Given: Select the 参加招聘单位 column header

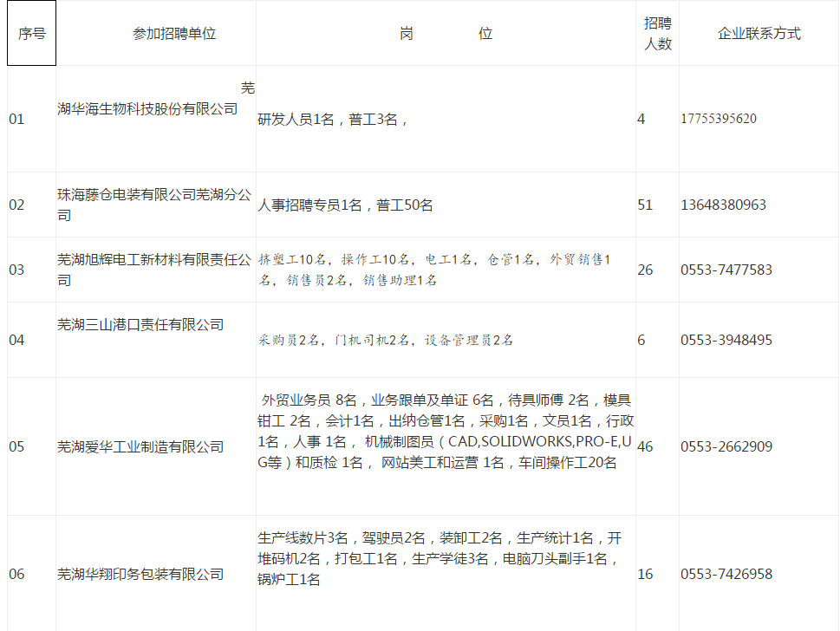Looking at the screenshot, I should click(174, 34).
